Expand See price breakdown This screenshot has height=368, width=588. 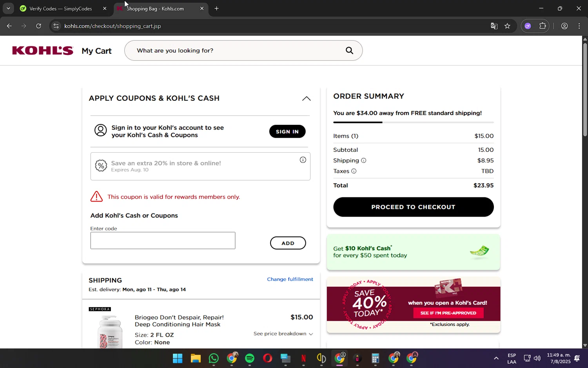(x=283, y=334)
